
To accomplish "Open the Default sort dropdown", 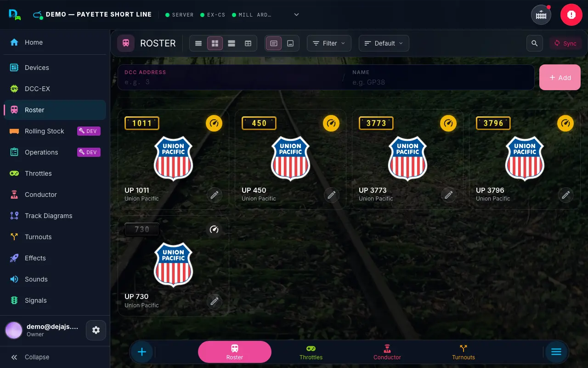I will point(384,43).
